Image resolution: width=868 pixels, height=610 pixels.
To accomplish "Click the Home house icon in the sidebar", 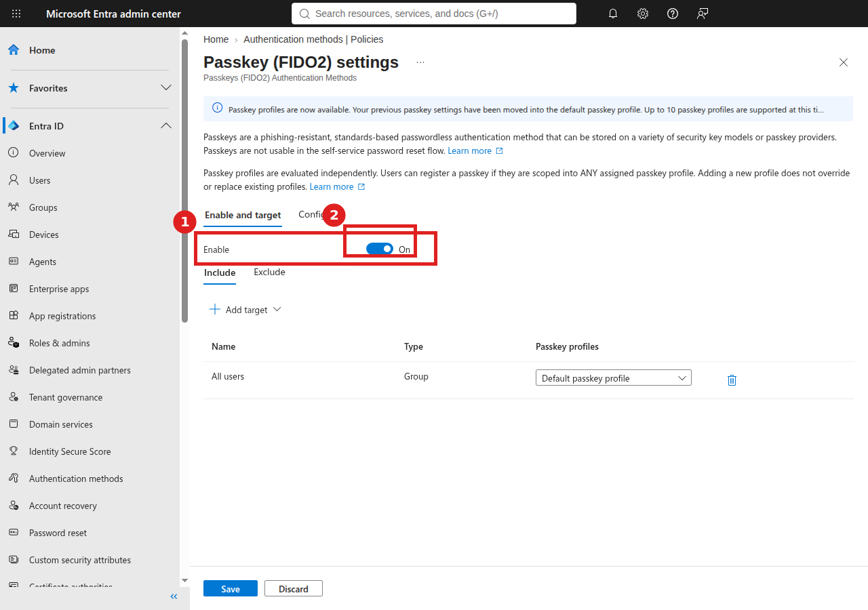I will coord(14,50).
